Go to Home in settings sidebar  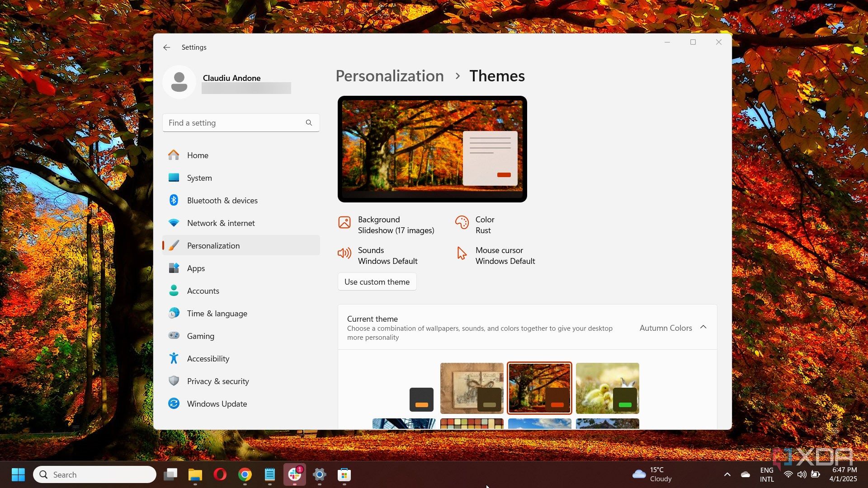pos(241,155)
